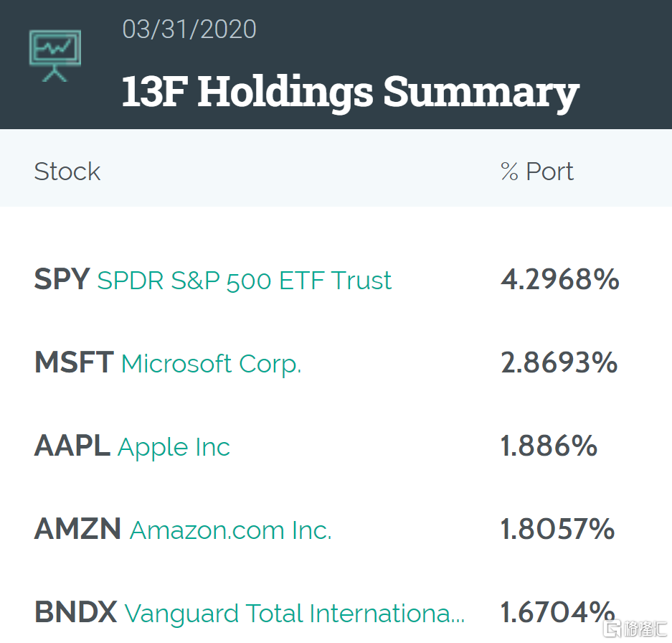This screenshot has height=643, width=672.
Task: Sort by the Stock column header
Action: 67,172
